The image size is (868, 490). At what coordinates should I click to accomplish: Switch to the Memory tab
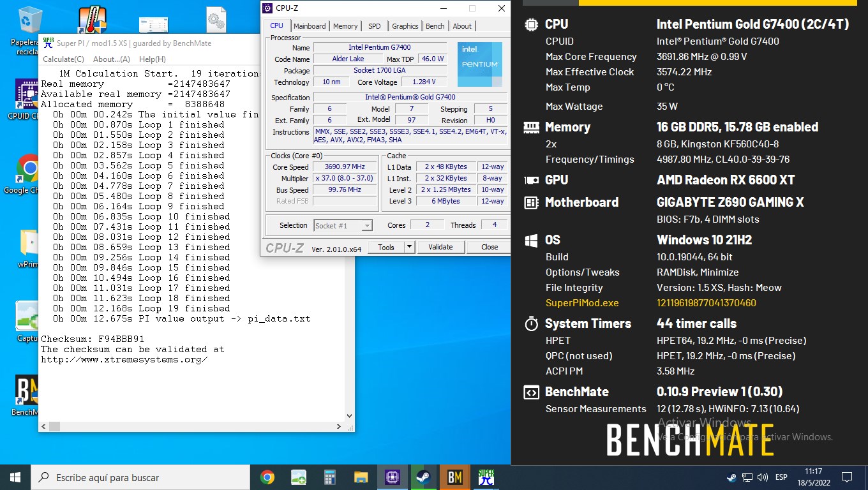[x=345, y=26]
